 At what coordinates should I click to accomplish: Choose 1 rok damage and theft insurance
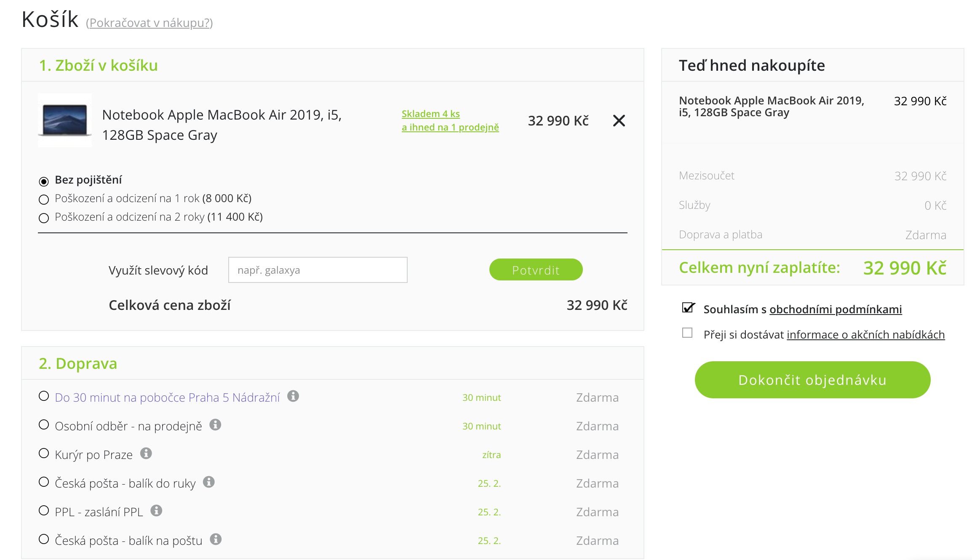(44, 200)
